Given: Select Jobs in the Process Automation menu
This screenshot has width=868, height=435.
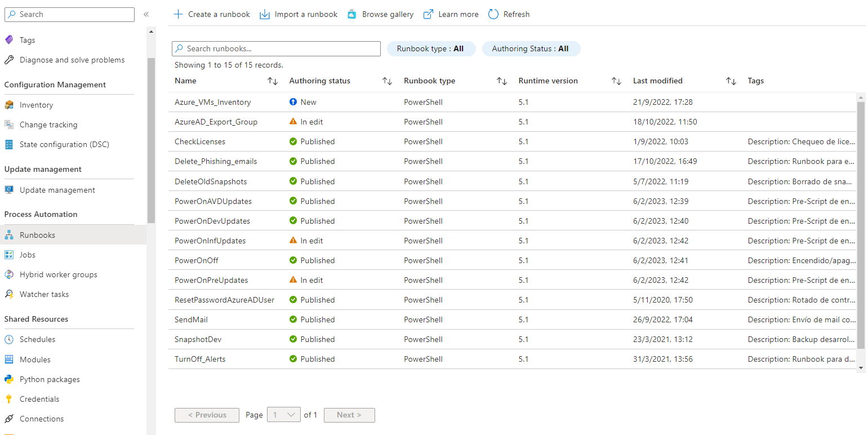Looking at the screenshot, I should (28, 255).
